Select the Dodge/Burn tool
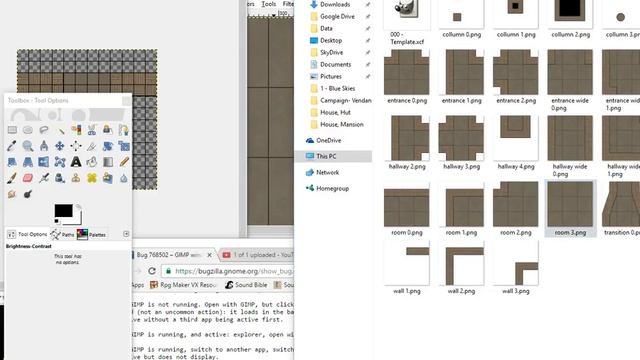The height and width of the screenshot is (360, 640). tap(28, 194)
